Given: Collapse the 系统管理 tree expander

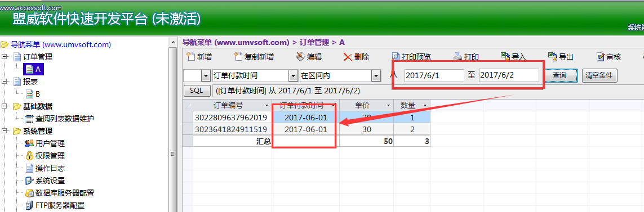Looking at the screenshot, I should pyautogui.click(x=5, y=131).
